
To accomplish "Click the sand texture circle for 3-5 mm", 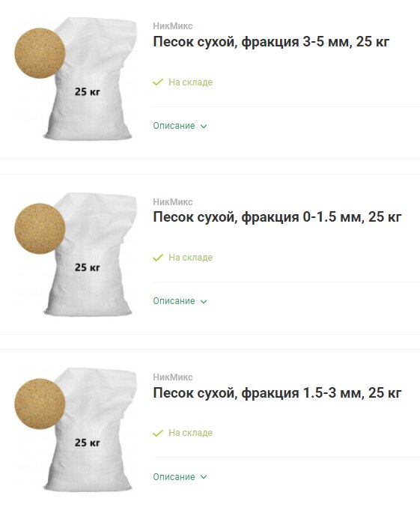I will pyautogui.click(x=40, y=53).
